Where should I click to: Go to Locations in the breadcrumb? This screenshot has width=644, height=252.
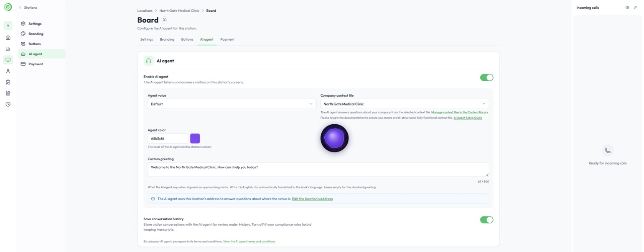pyautogui.click(x=145, y=10)
